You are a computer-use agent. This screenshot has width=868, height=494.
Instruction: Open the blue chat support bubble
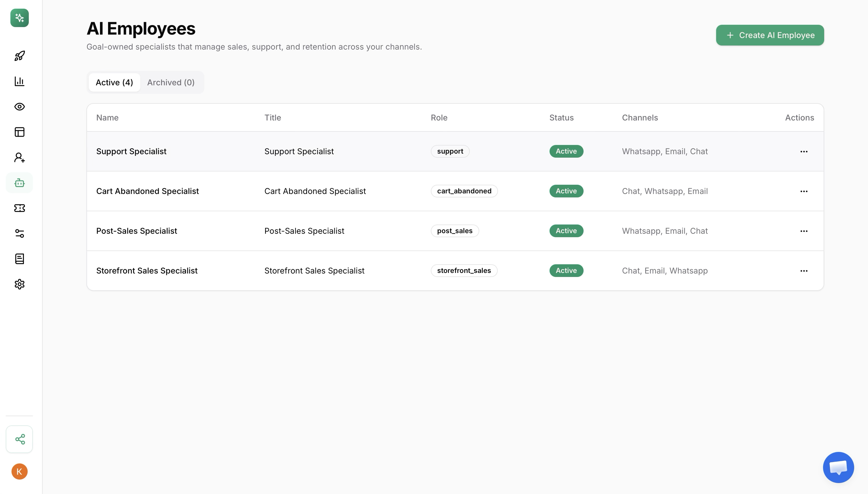click(838, 467)
